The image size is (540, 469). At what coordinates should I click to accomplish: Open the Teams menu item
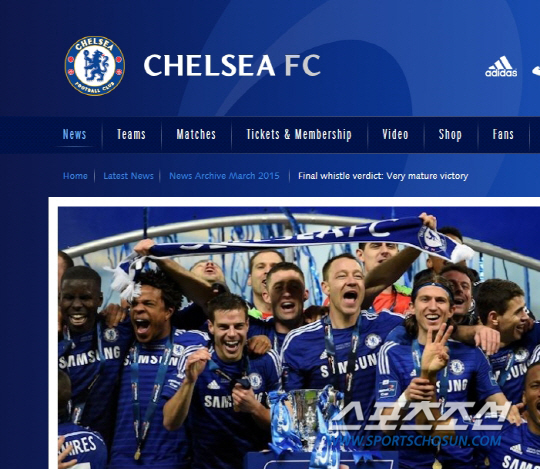[x=131, y=134]
